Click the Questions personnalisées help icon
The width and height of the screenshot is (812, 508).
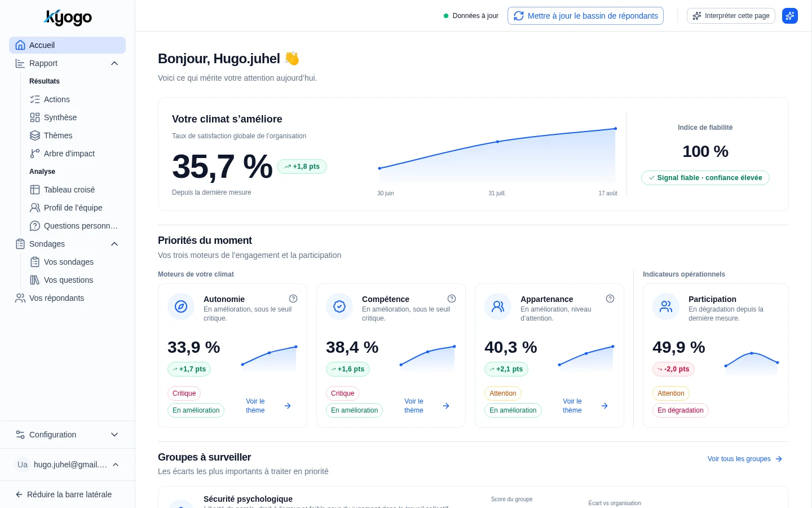35,226
